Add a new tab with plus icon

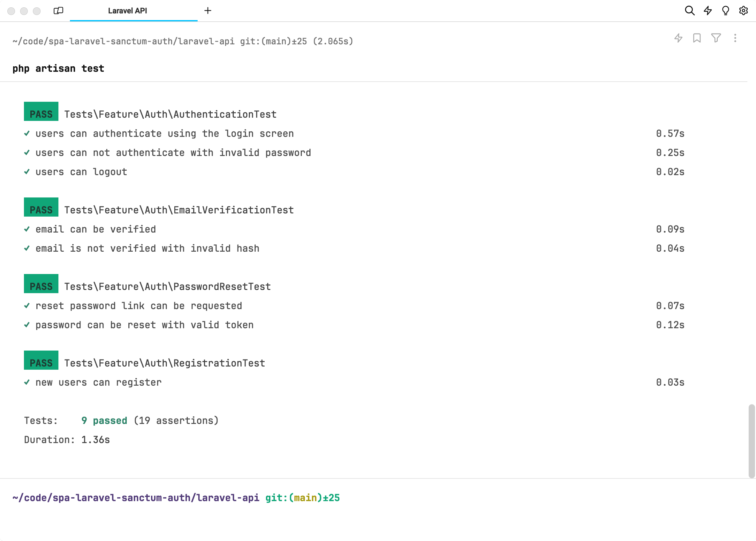click(x=208, y=11)
